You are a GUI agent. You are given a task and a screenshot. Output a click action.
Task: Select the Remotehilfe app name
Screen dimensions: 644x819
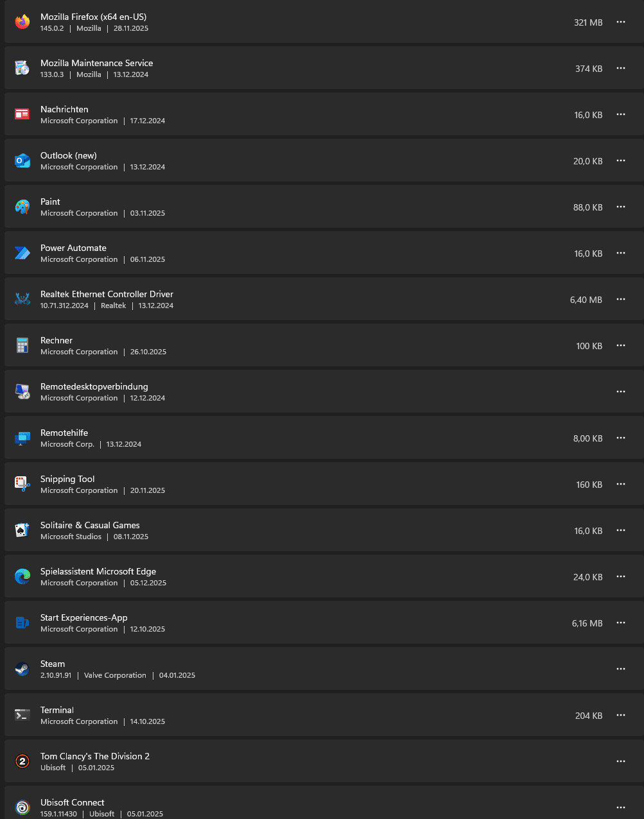tap(64, 433)
